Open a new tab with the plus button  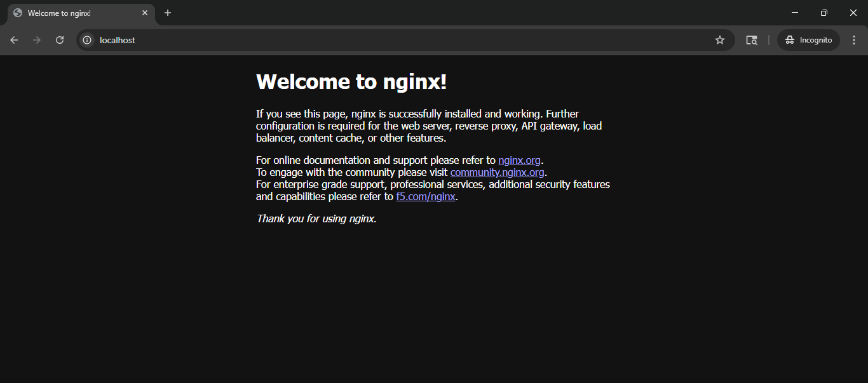[168, 13]
